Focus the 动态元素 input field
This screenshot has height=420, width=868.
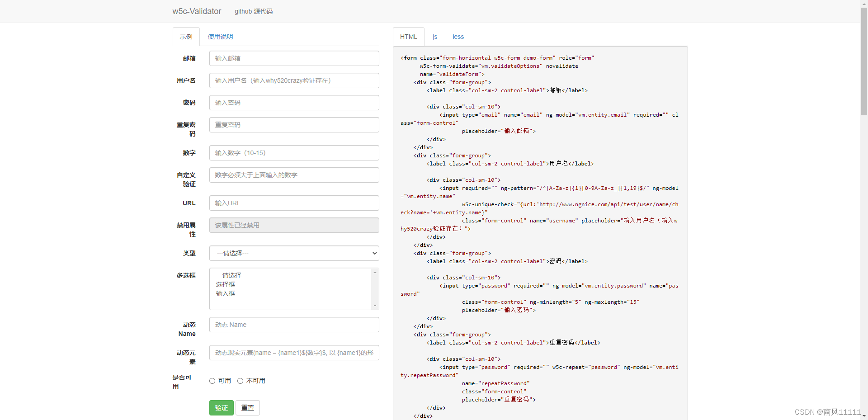294,353
